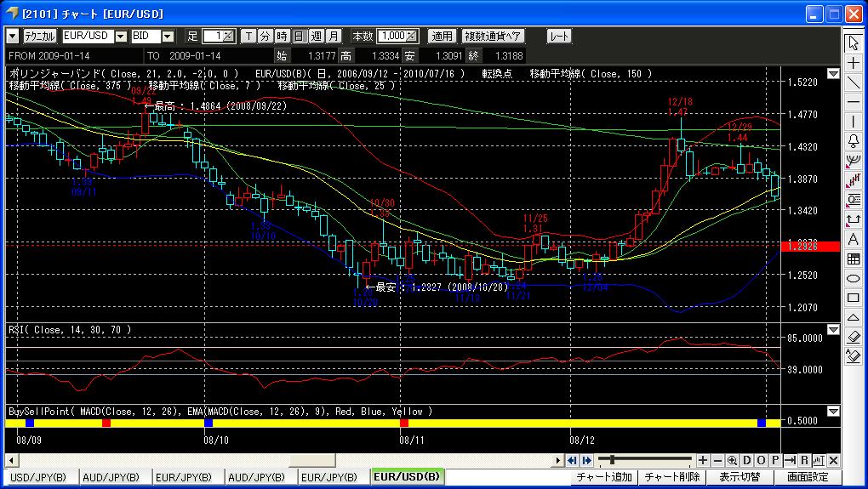Open the leftmost toolbar dropdown arrow
The width and height of the screenshot is (868, 489).
[x=13, y=37]
